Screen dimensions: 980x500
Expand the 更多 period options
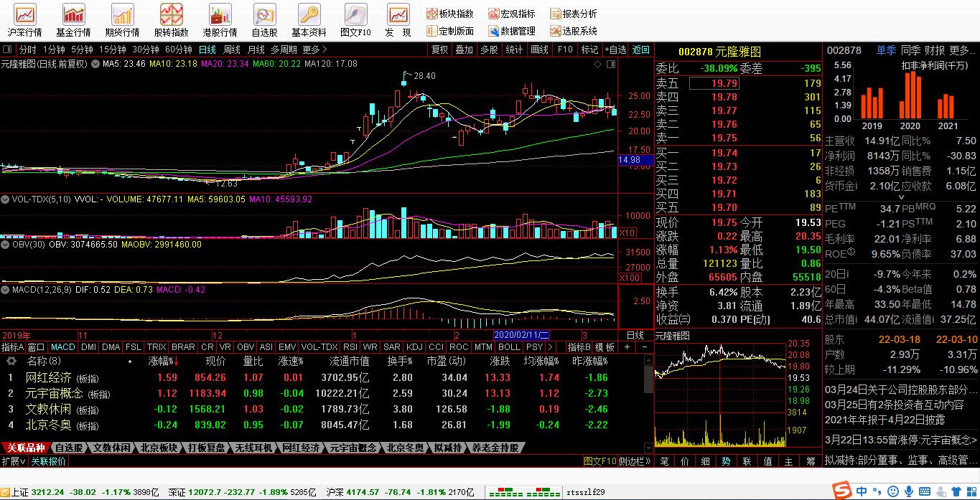tap(314, 49)
